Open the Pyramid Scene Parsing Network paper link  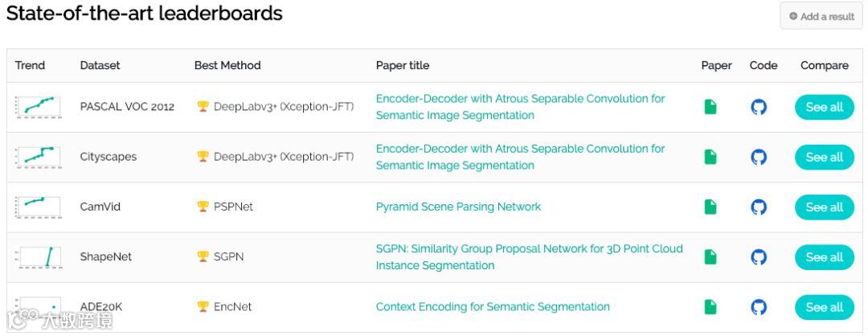click(458, 207)
